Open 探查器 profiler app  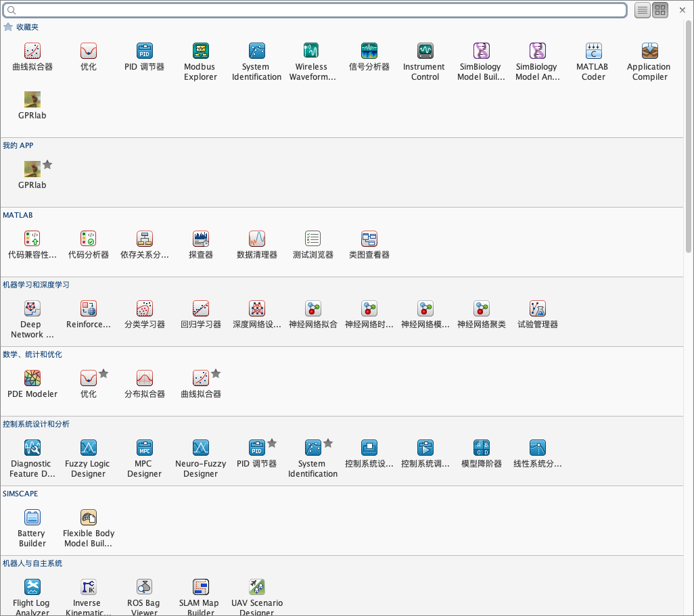200,245
